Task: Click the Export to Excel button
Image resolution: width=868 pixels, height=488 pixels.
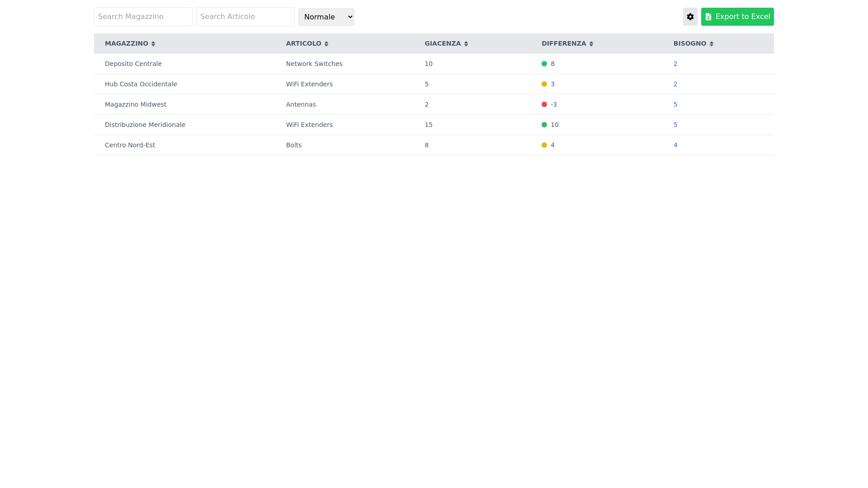Action: point(737,17)
